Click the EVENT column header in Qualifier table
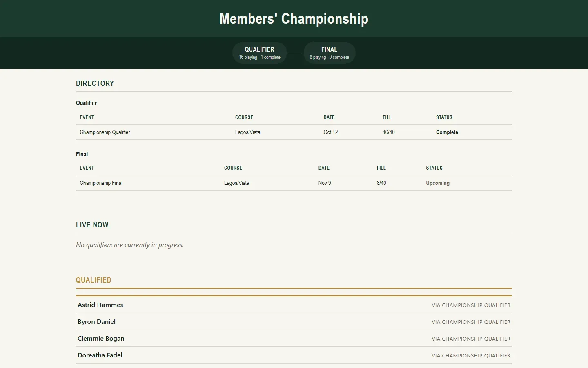The image size is (588, 368). 87,117
